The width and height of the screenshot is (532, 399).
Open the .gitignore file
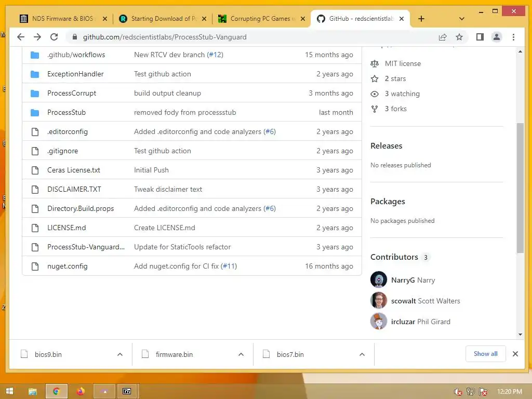(x=62, y=151)
